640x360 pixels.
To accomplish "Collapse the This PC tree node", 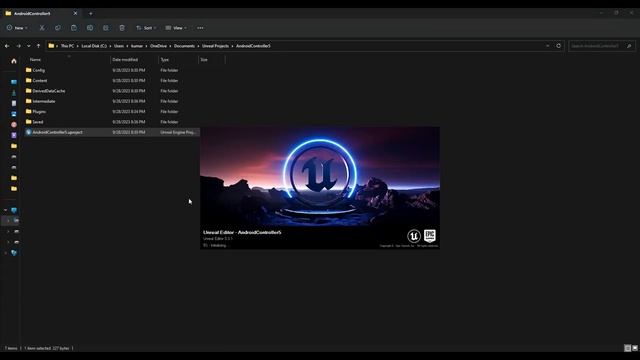I will tap(5, 210).
